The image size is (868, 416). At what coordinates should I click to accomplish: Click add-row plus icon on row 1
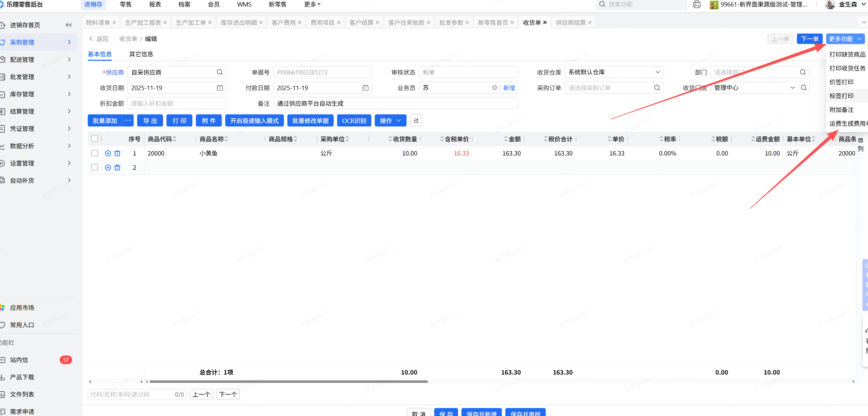pos(108,153)
